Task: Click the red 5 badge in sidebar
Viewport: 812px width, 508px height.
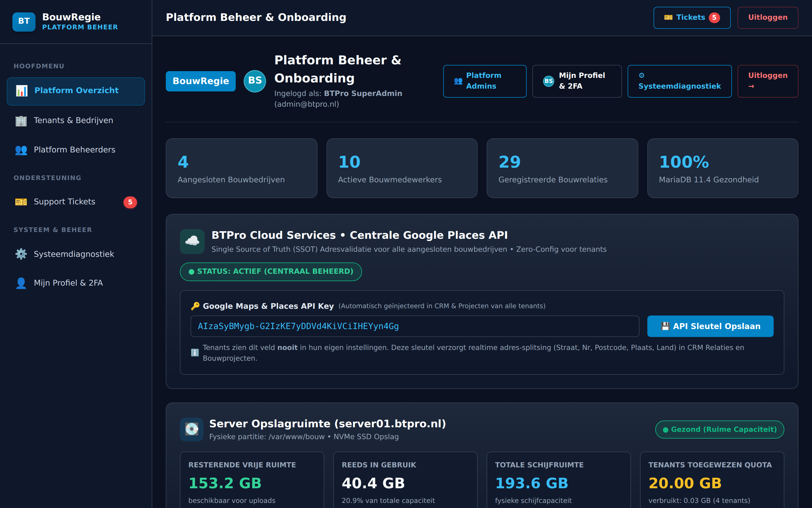Action: tap(130, 202)
